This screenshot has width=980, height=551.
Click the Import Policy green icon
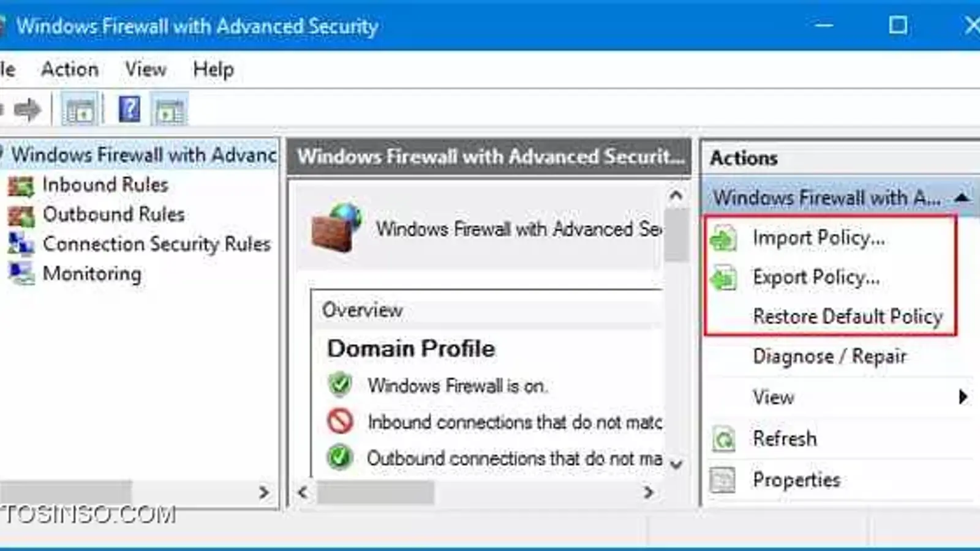coord(723,238)
